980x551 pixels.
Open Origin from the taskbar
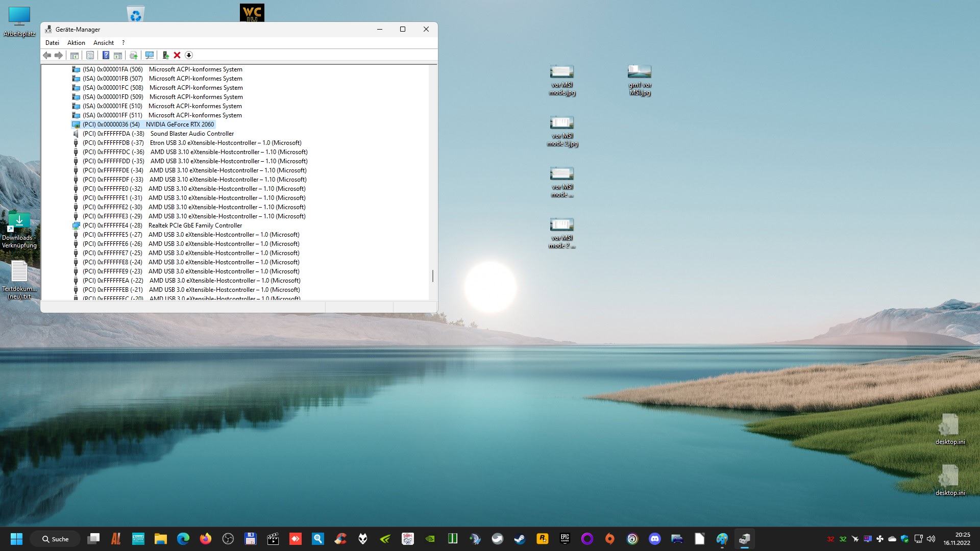(x=610, y=539)
